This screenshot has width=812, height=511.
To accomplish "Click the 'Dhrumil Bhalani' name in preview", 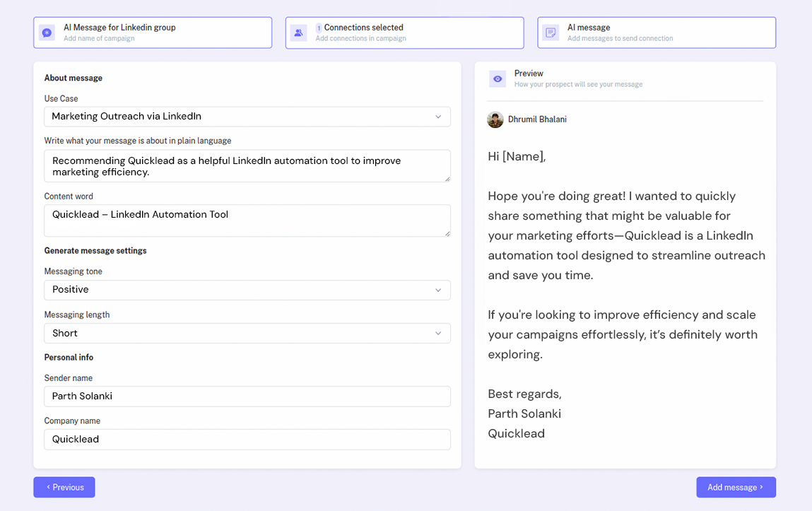I will (537, 119).
